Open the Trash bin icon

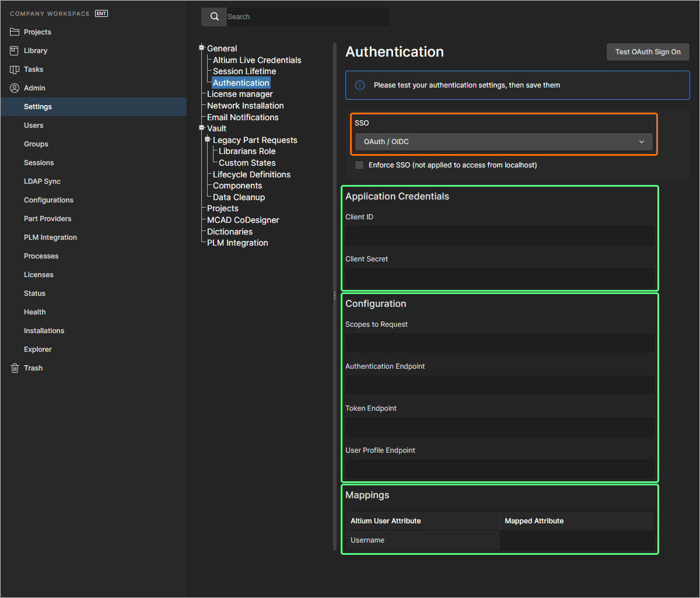click(15, 368)
